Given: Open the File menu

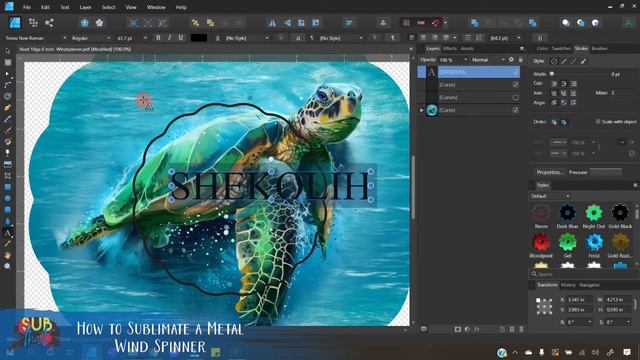Looking at the screenshot, I should point(27,7).
